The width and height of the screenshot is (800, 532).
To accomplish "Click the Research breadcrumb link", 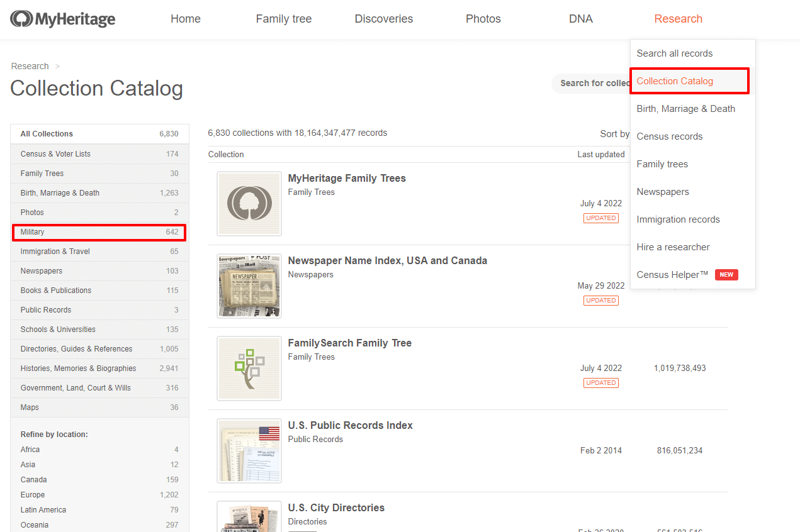I will (30, 66).
